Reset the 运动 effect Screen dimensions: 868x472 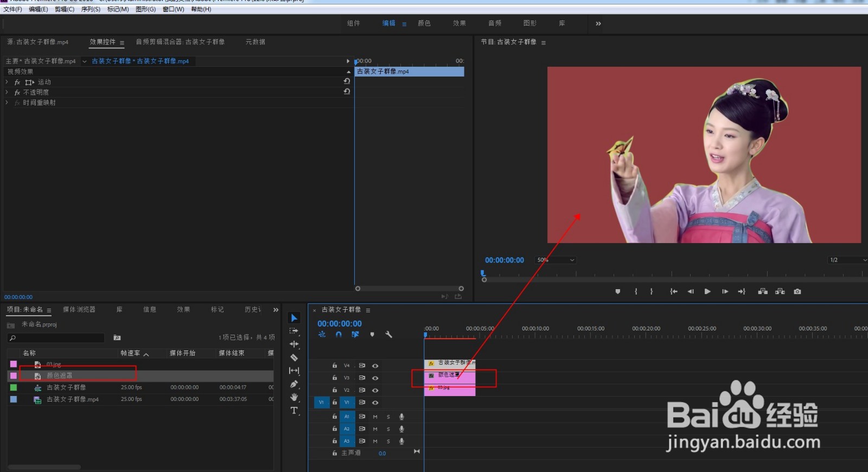tap(347, 81)
